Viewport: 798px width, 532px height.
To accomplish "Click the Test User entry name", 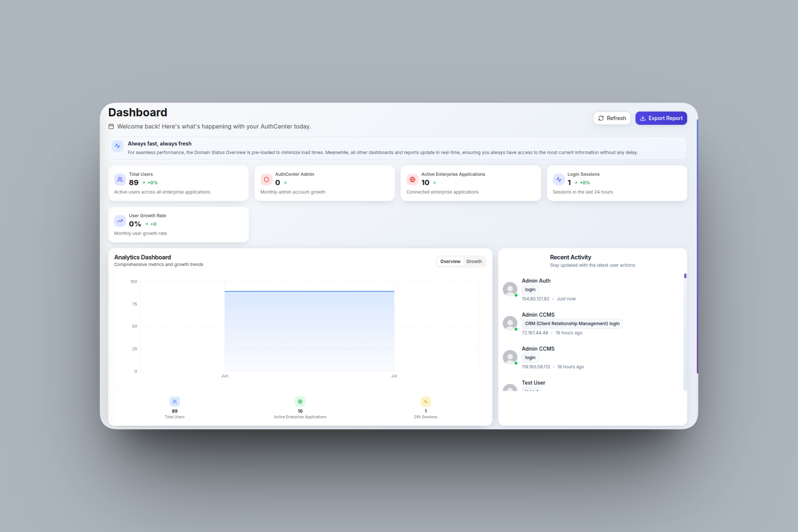I will [533, 383].
